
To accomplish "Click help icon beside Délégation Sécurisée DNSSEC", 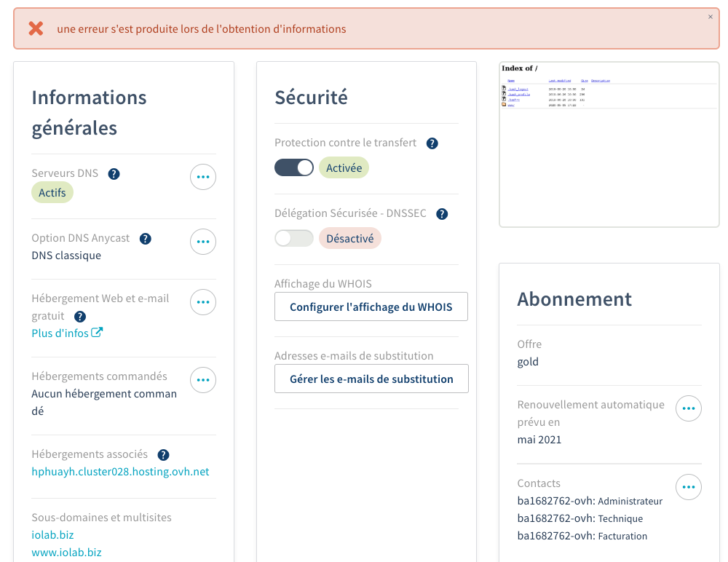I will tap(441, 214).
